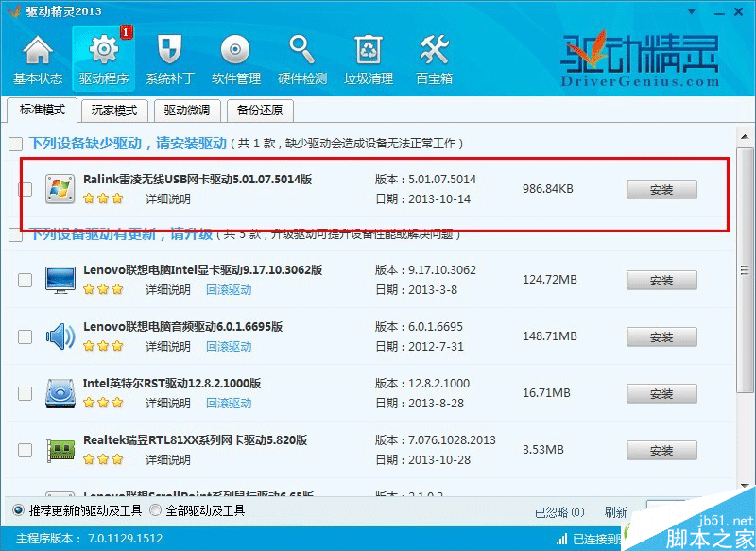Check the driver updates group checkbox
756x551 pixels.
pyautogui.click(x=15, y=235)
